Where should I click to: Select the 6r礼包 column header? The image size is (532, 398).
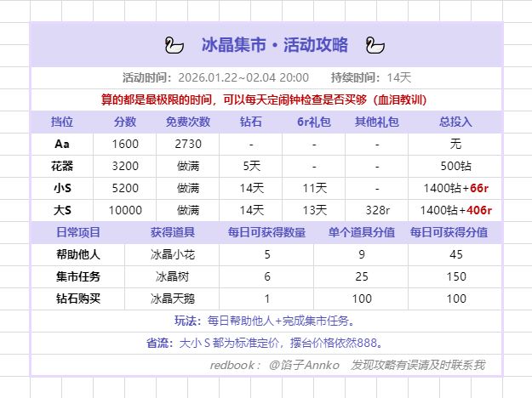click(x=314, y=122)
